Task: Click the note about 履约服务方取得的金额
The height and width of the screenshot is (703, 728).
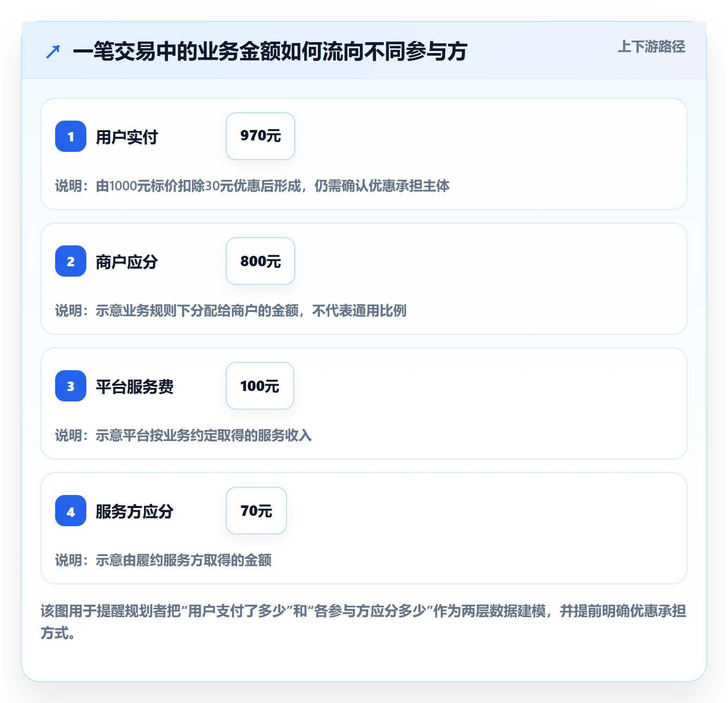Action: tap(163, 560)
